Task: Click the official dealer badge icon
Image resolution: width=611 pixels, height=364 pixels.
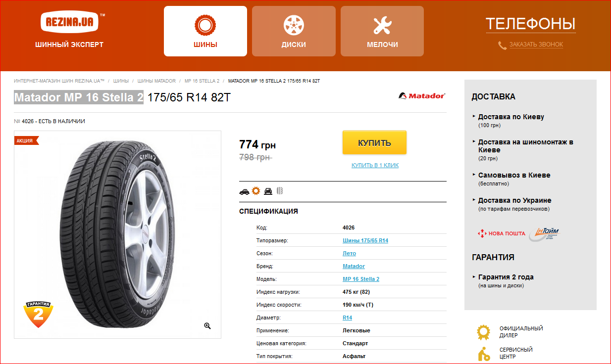Action: [483, 332]
